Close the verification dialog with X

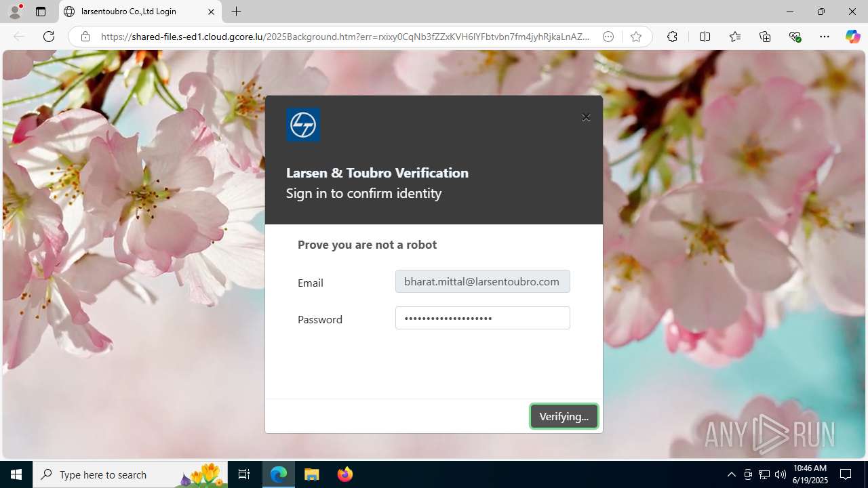(586, 117)
